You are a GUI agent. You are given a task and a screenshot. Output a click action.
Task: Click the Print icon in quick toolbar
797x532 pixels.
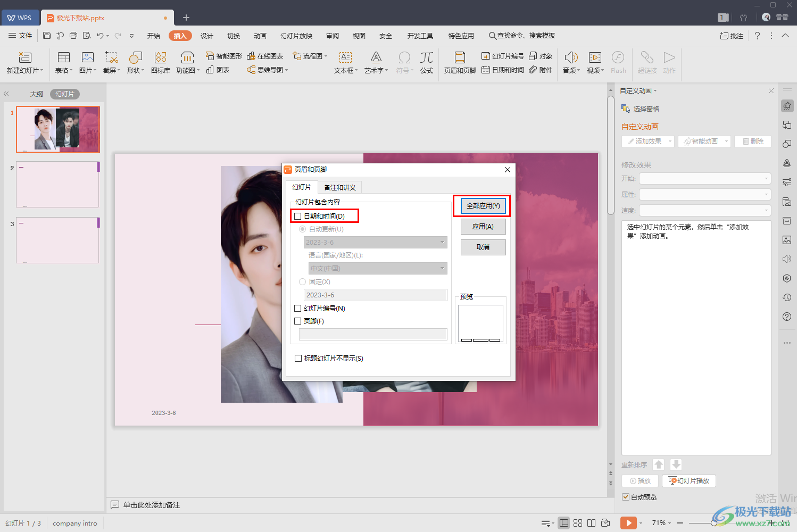coord(73,36)
